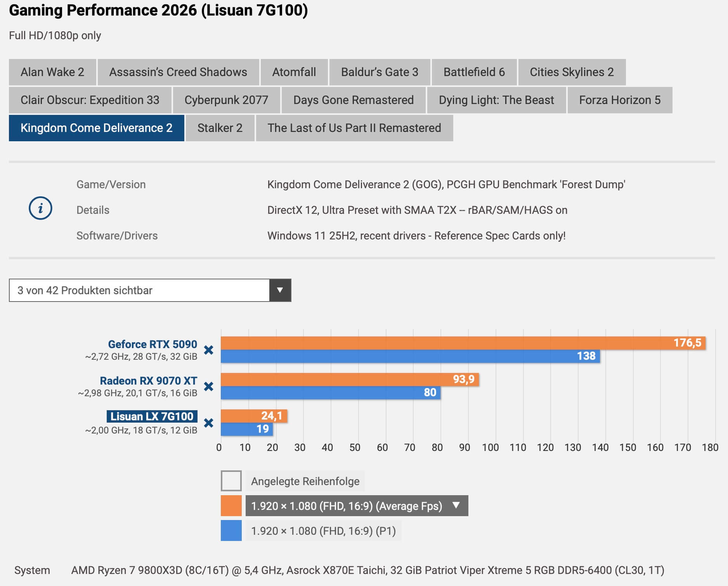Open the products dropdown arrow button

coord(280,290)
